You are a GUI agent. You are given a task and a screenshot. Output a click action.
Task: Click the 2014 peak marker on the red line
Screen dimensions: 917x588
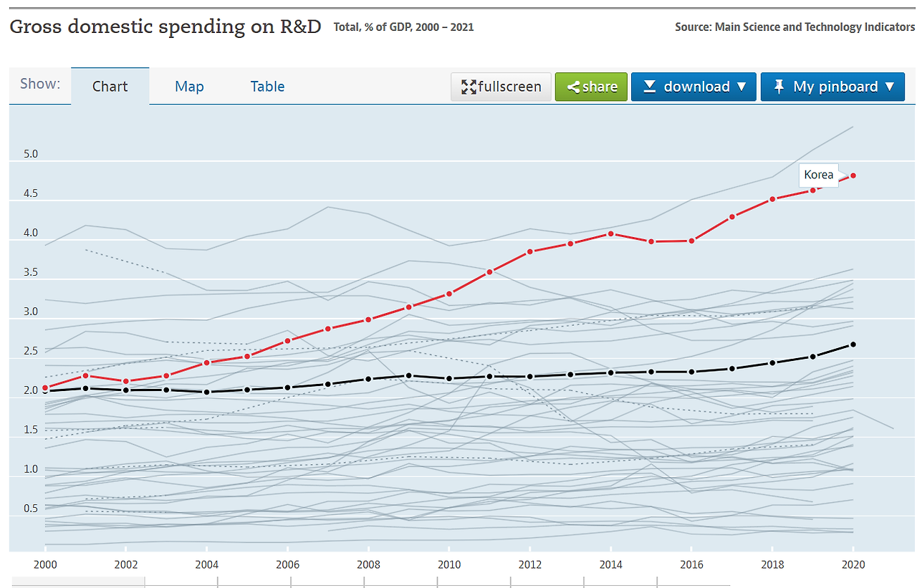pyautogui.click(x=610, y=233)
